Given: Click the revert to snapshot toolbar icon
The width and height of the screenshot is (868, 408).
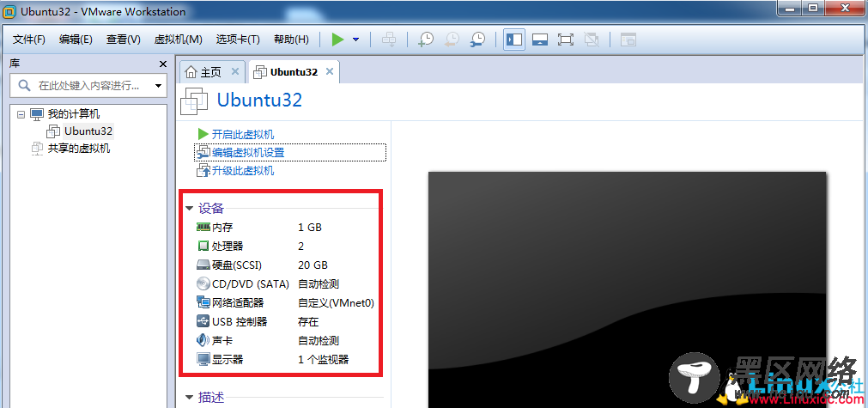Looking at the screenshot, I should pyautogui.click(x=452, y=40).
